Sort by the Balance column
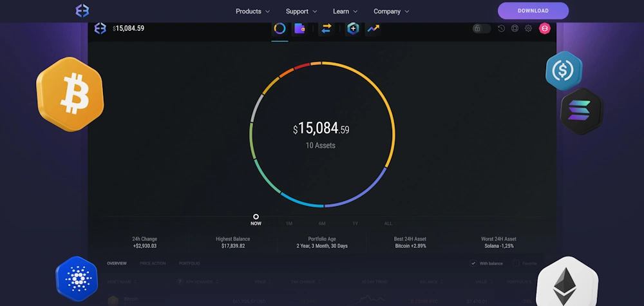Image resolution: width=644 pixels, height=306 pixels. (430, 282)
